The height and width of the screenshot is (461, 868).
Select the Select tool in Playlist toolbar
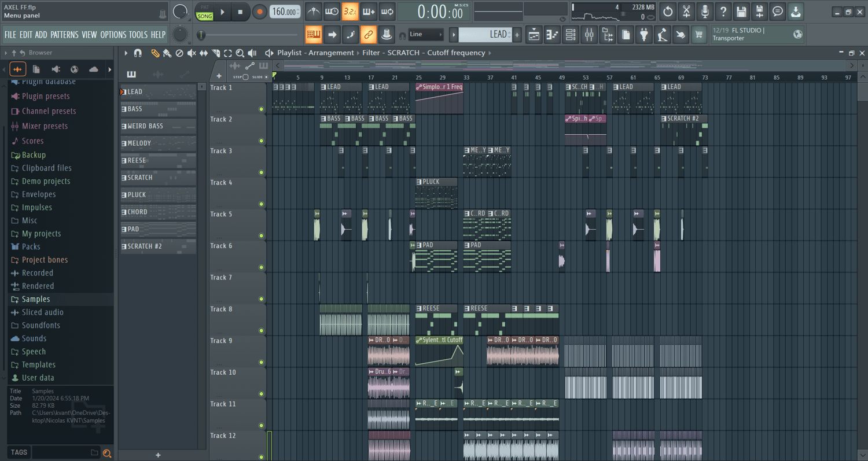(228, 53)
